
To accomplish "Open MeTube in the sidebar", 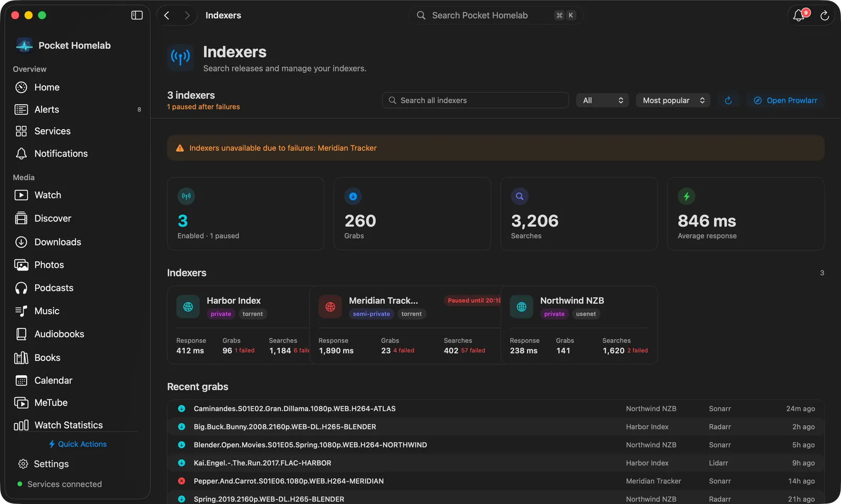I will tap(77, 403).
